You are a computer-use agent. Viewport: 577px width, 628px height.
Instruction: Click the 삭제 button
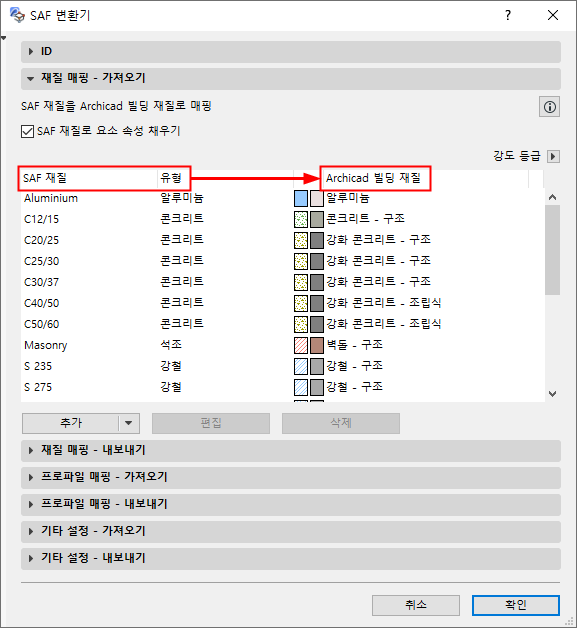[341, 423]
